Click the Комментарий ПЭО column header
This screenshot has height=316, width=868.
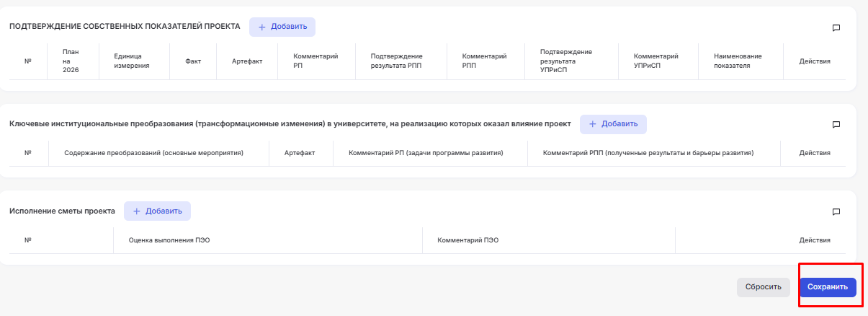(x=467, y=240)
